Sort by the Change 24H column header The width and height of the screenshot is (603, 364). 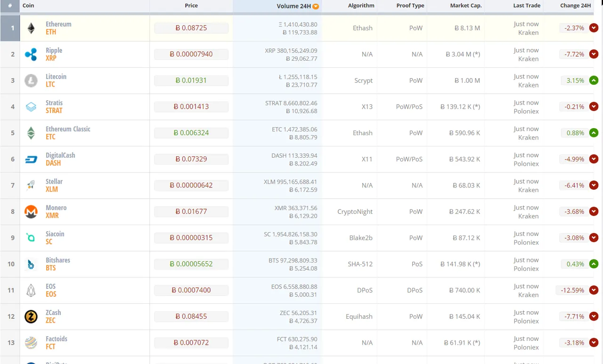click(575, 6)
